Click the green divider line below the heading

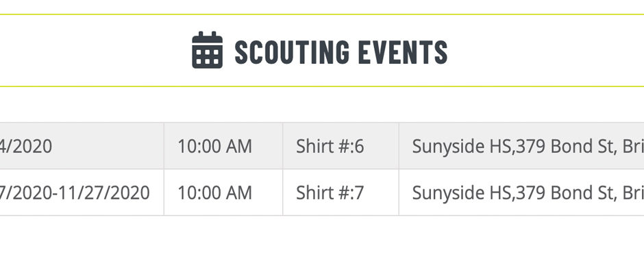tap(322, 87)
